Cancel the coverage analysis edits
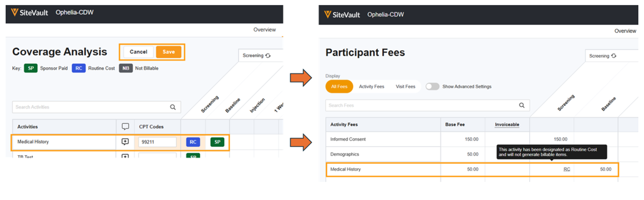Image resolution: width=644 pixels, height=200 pixels. click(x=138, y=52)
